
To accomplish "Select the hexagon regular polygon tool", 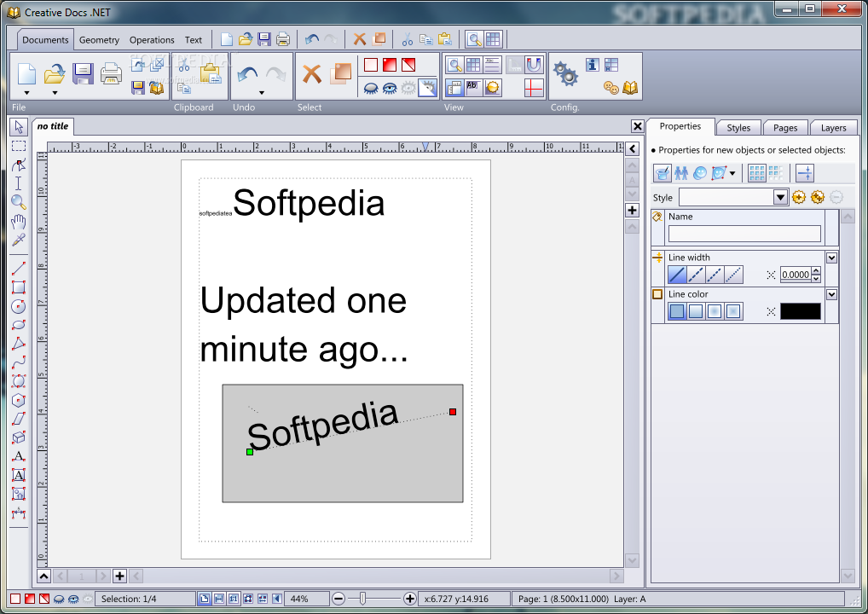I will pos(18,400).
